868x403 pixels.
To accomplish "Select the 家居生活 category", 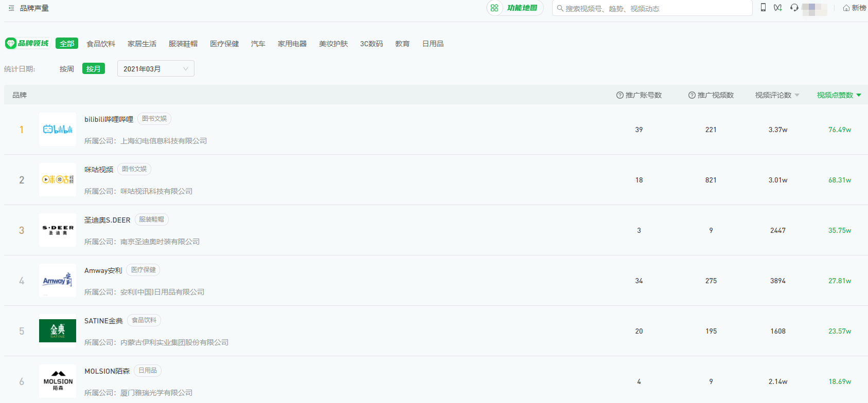I will pos(142,44).
